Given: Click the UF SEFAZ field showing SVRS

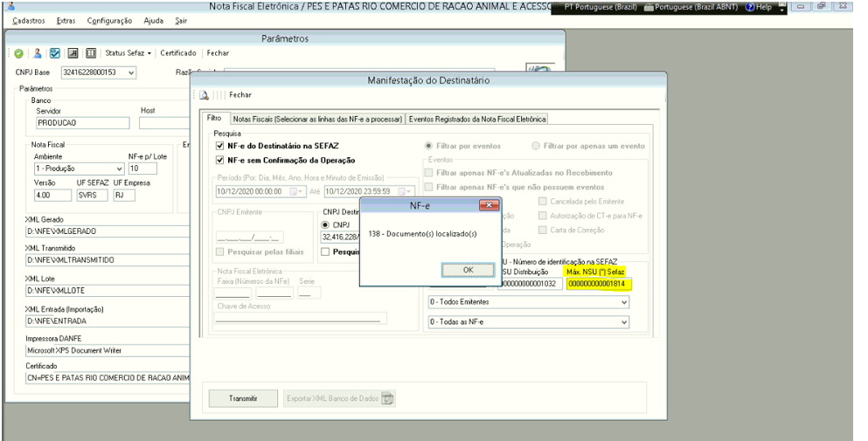Looking at the screenshot, I should click(x=93, y=196).
